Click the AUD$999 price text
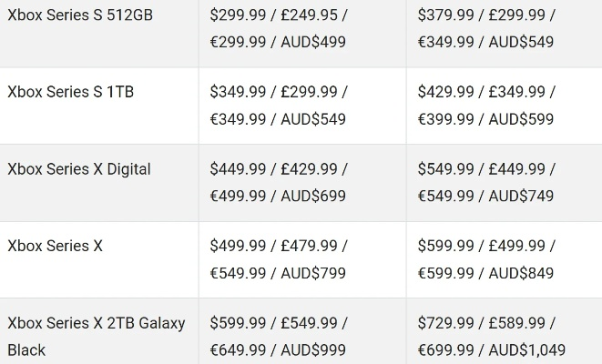Viewport: 602px width, 364px height. (313, 350)
